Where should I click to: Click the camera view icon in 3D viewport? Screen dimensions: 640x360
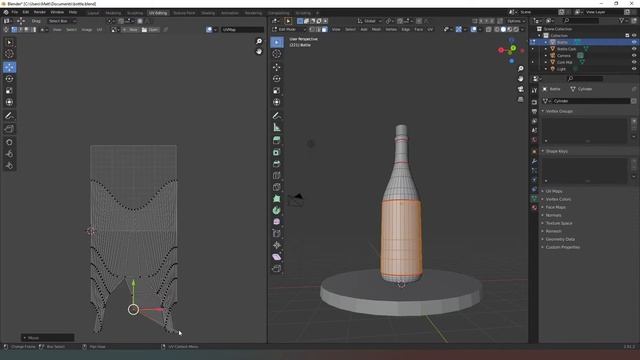tap(520, 89)
